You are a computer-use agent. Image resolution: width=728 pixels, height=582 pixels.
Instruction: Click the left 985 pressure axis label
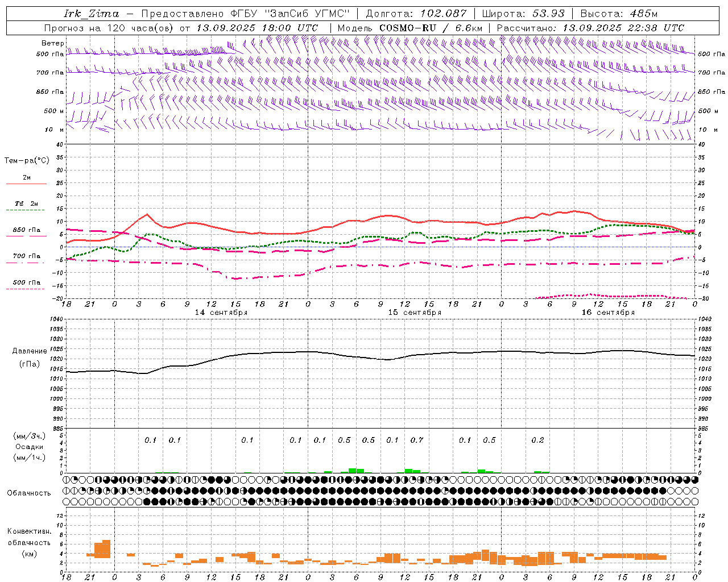tap(57, 429)
